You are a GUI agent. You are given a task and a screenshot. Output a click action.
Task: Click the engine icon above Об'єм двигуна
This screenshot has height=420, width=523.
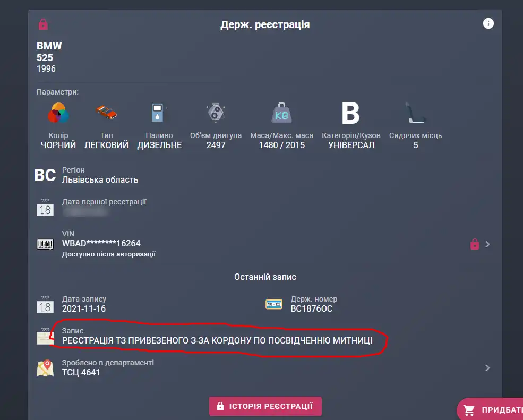coord(216,113)
